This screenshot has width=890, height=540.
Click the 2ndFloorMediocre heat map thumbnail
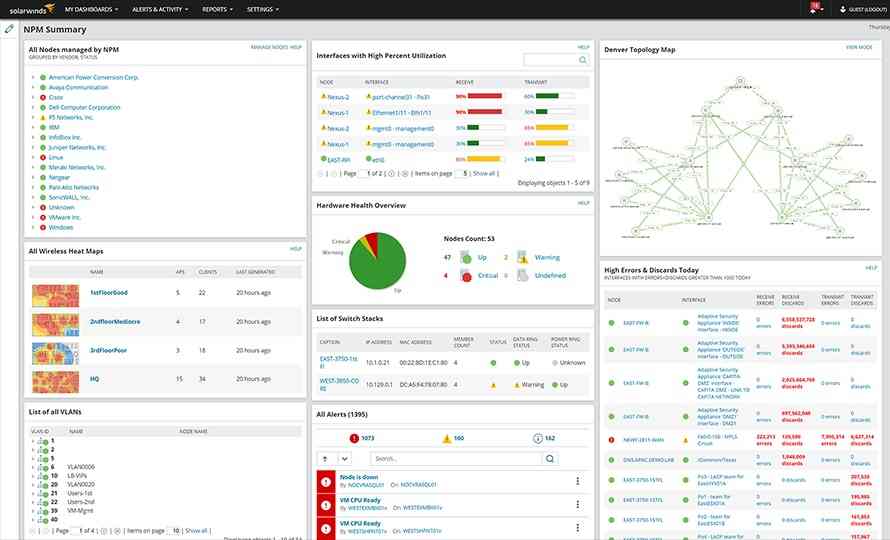coord(56,325)
